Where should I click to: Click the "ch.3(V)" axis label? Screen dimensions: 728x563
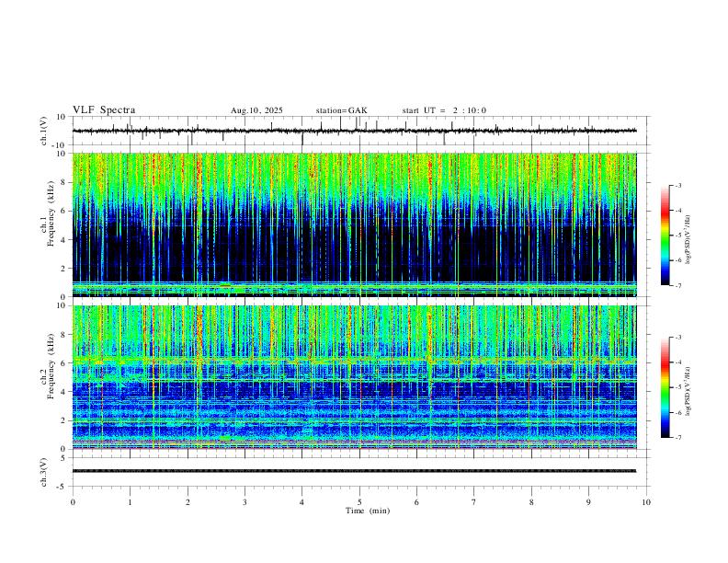point(44,472)
